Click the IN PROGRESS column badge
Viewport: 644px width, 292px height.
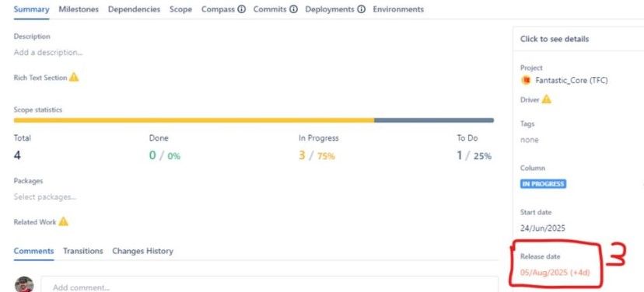pyautogui.click(x=544, y=184)
